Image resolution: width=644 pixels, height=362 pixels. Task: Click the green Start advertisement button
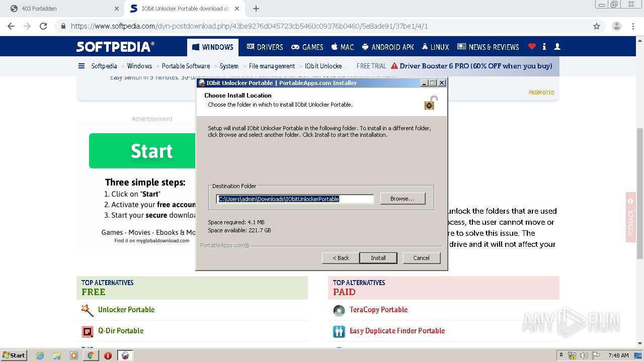(x=142, y=151)
